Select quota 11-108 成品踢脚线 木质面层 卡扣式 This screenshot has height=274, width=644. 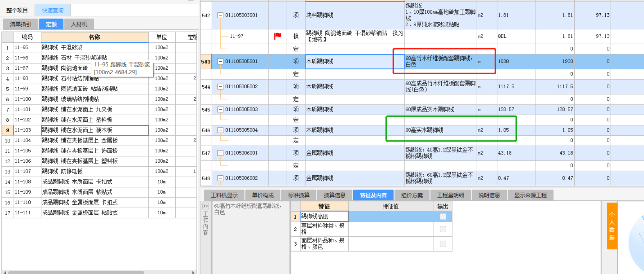click(x=95, y=182)
